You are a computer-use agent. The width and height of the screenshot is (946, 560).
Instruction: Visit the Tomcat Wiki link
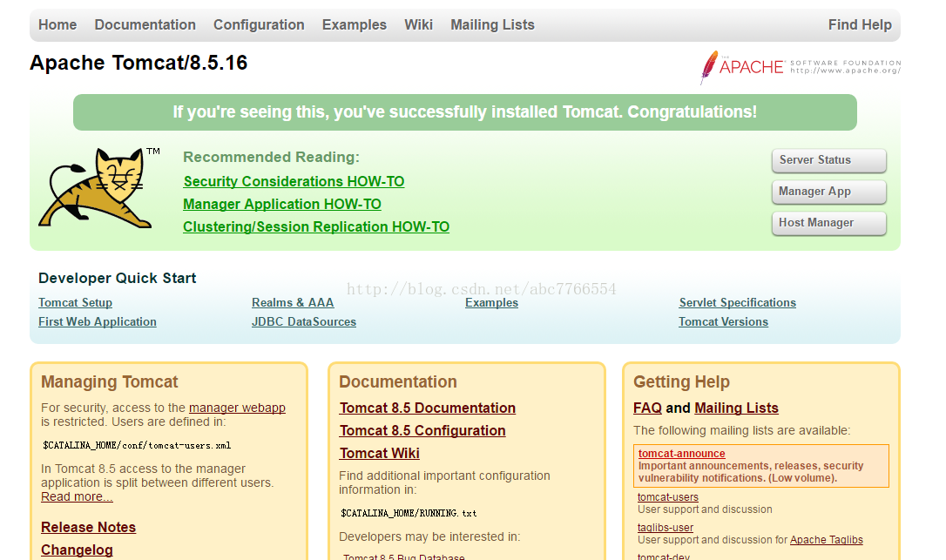pos(379,453)
